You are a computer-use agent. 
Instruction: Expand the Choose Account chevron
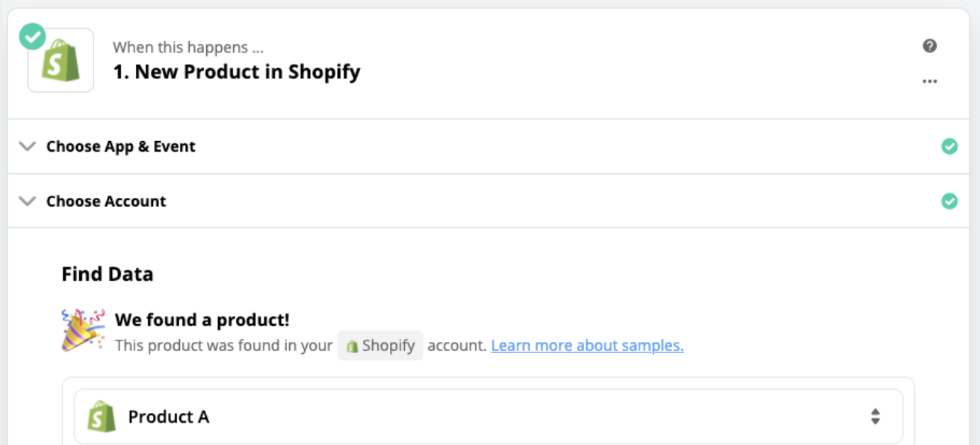pyautogui.click(x=27, y=201)
